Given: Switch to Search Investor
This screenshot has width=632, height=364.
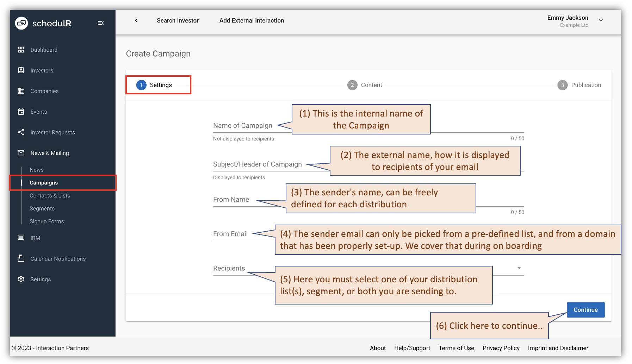Looking at the screenshot, I should pyautogui.click(x=178, y=20).
